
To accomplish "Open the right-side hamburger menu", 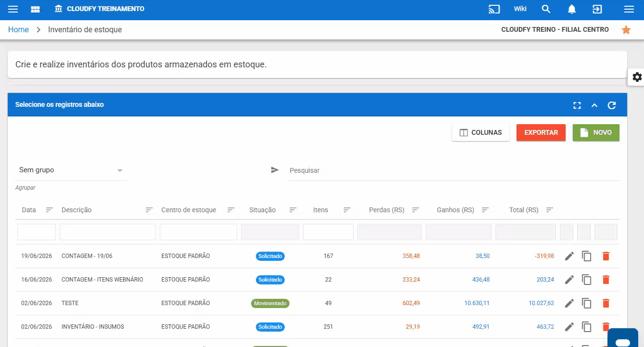I will tap(629, 9).
